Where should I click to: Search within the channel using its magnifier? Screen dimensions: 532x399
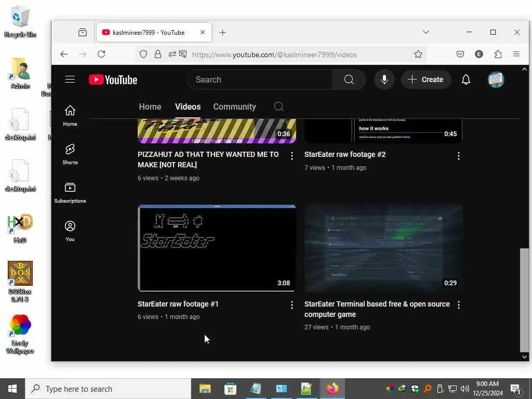[x=278, y=107]
